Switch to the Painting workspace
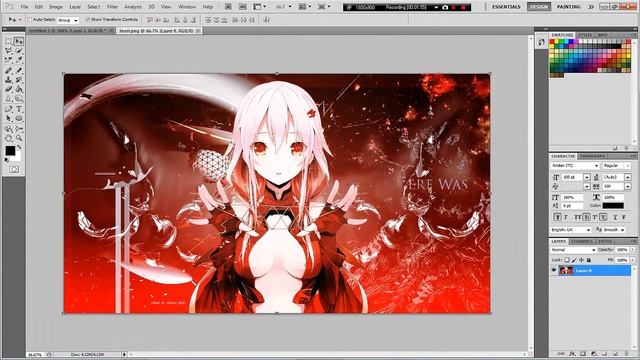The width and height of the screenshot is (640, 360). pyautogui.click(x=569, y=7)
